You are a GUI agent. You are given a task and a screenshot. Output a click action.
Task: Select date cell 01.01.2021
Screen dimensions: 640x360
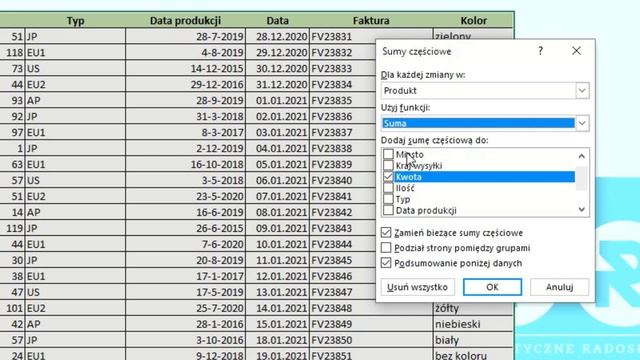tap(278, 100)
